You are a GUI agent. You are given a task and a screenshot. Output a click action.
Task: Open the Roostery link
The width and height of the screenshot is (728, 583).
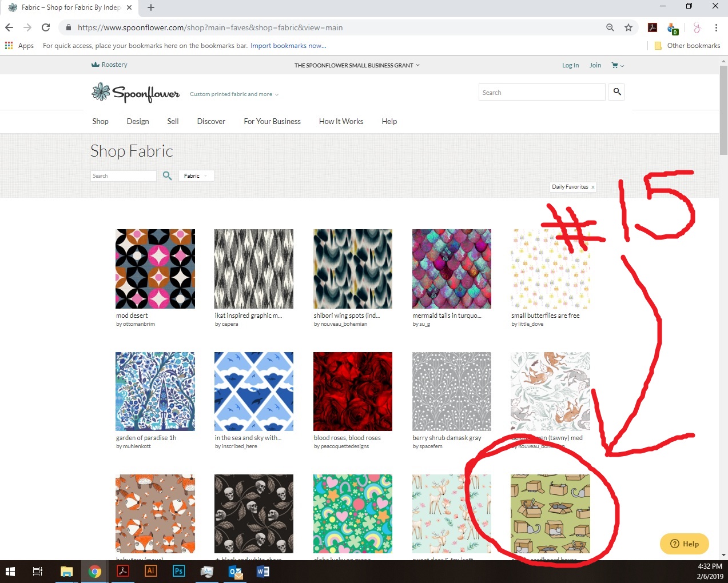[x=109, y=65]
